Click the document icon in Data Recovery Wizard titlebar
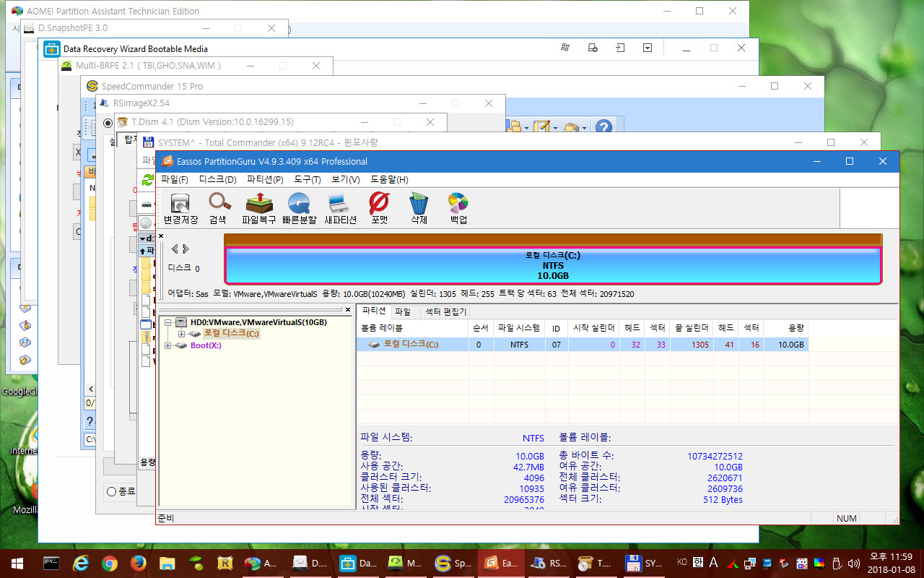The height and width of the screenshot is (578, 924). click(593, 48)
